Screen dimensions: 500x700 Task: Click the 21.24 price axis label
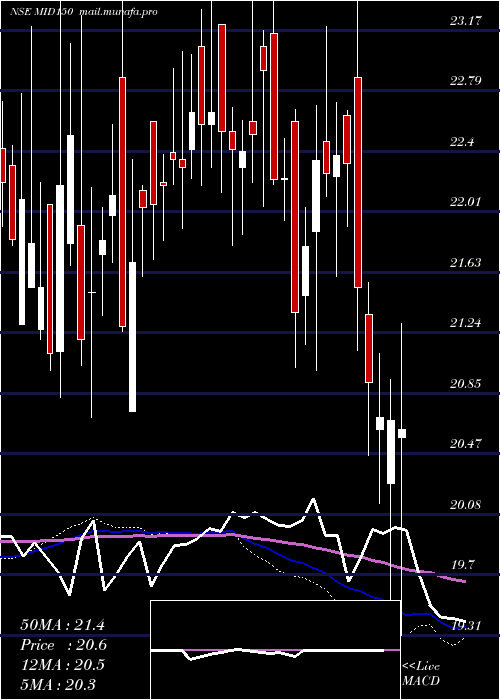click(465, 322)
